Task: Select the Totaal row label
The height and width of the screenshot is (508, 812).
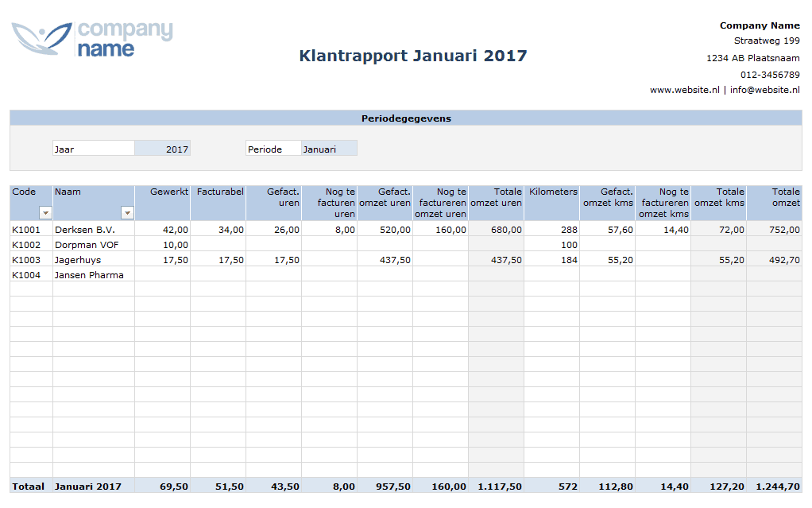Action: point(28,486)
